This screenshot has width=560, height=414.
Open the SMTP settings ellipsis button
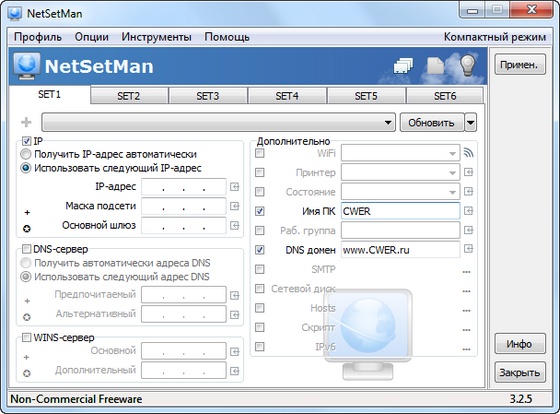466,272
